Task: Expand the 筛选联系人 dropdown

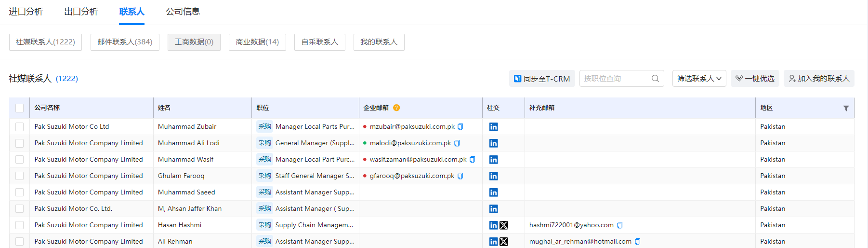Action: (x=699, y=79)
